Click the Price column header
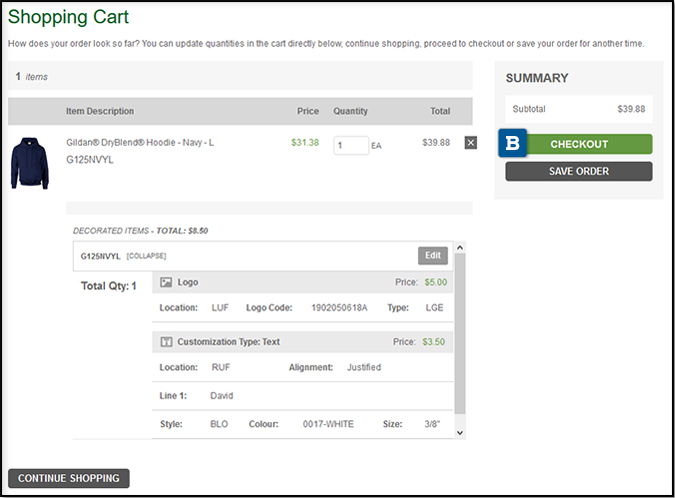The width and height of the screenshot is (675, 498). click(307, 111)
